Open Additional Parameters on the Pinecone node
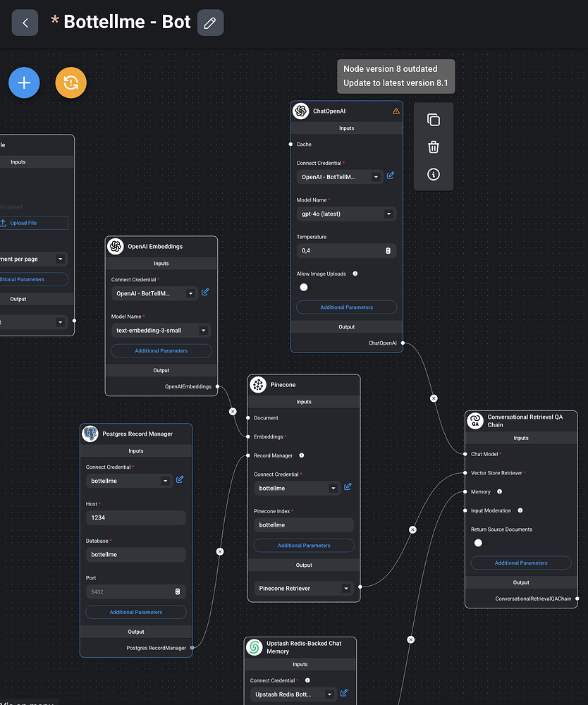This screenshot has height=705, width=588. 303,545
